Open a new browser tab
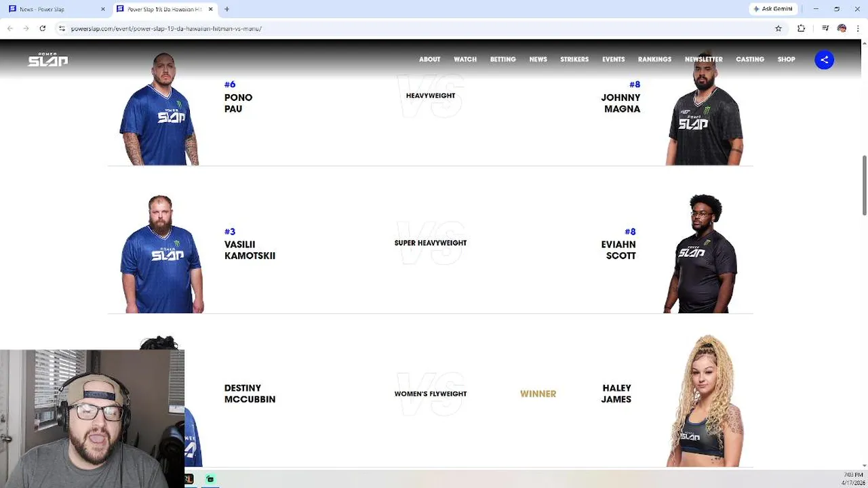 (x=226, y=9)
